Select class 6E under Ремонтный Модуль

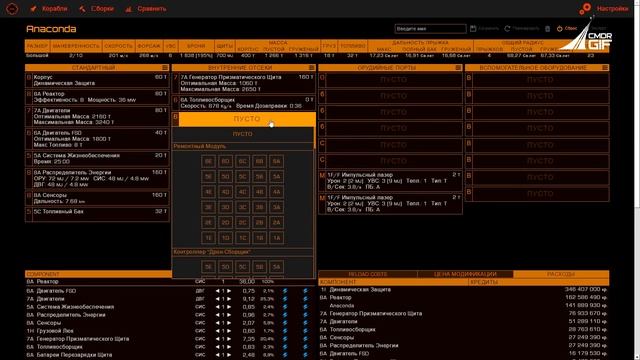click(x=208, y=161)
